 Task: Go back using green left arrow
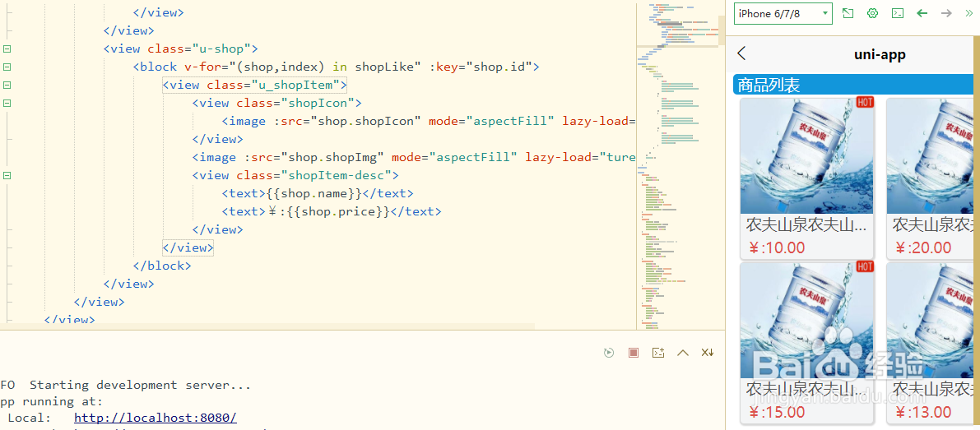coord(922,13)
